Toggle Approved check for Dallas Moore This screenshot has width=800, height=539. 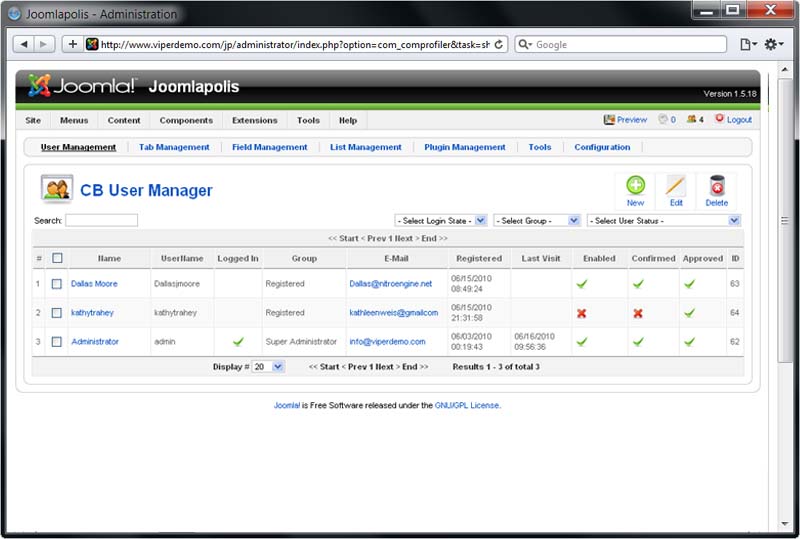pos(689,284)
